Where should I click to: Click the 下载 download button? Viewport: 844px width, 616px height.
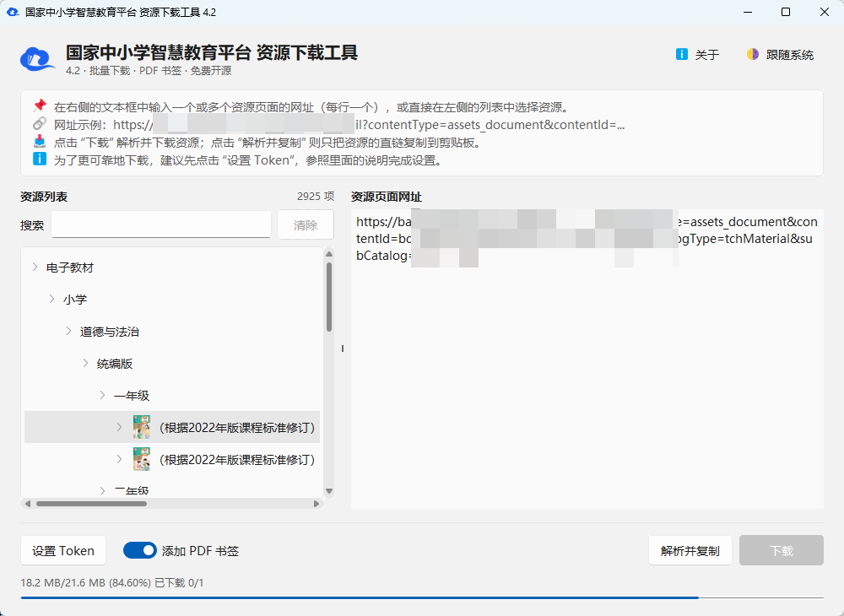(781, 550)
